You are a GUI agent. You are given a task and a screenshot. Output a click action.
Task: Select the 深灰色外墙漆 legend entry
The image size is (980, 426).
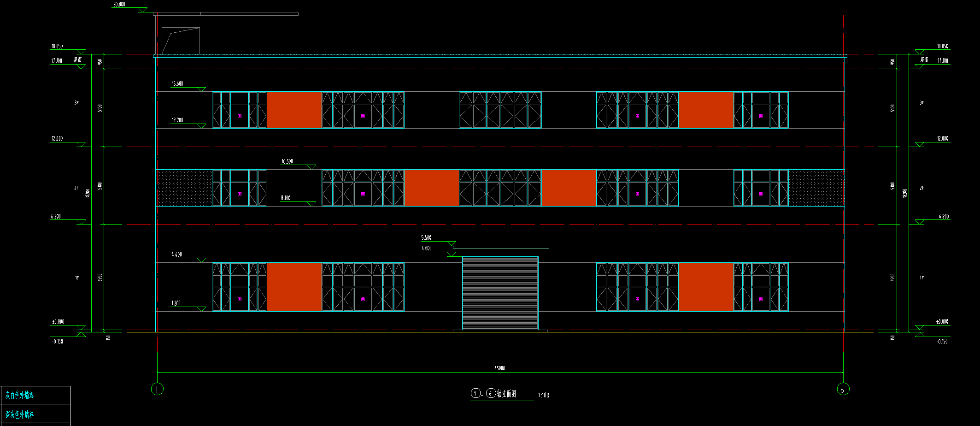[20, 414]
